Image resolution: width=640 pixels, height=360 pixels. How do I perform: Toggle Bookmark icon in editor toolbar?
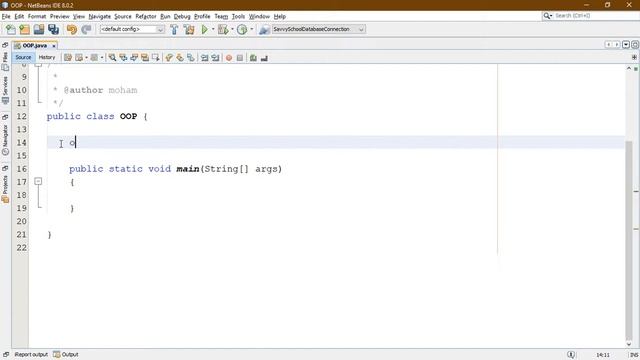(x=191, y=58)
